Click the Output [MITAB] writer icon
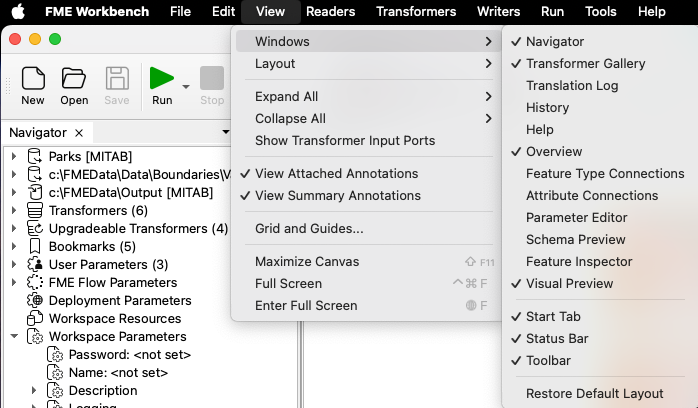The image size is (698, 408). click(35, 193)
